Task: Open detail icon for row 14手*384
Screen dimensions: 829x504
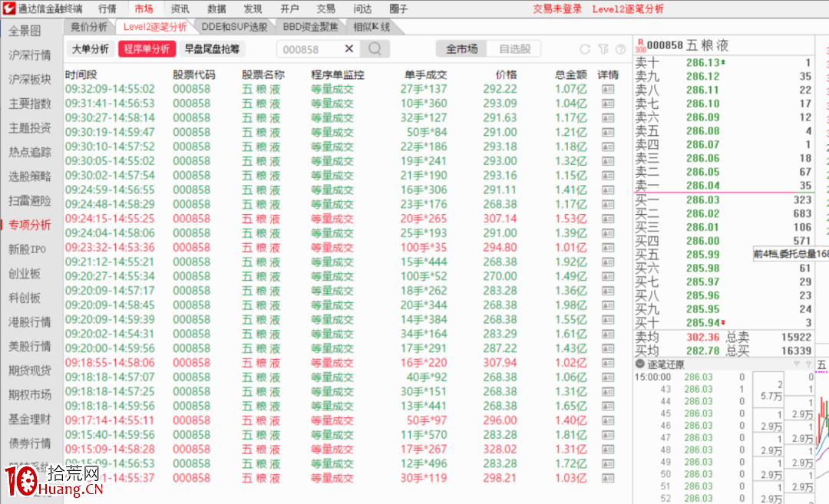Action: 608,320
